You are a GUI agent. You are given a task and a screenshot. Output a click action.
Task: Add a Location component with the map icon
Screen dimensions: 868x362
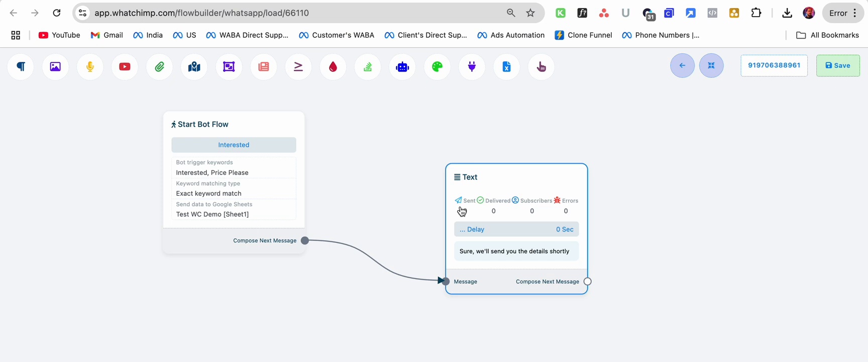pyautogui.click(x=194, y=67)
